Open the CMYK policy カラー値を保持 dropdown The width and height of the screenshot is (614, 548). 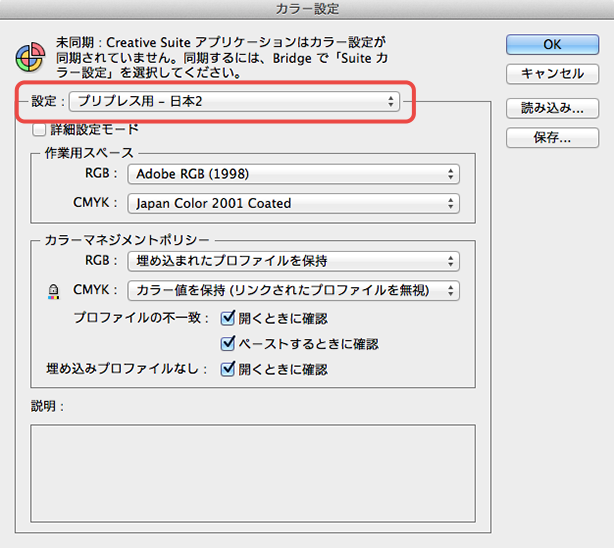(x=293, y=290)
